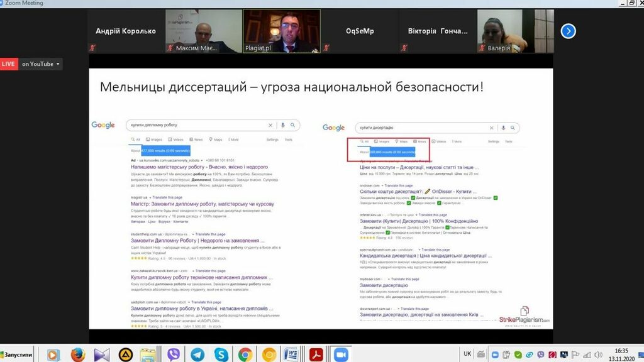Click muted mic icon on Вікторія Гонча tile
Viewport: 644px width, 362px height.
pyautogui.click(x=404, y=48)
